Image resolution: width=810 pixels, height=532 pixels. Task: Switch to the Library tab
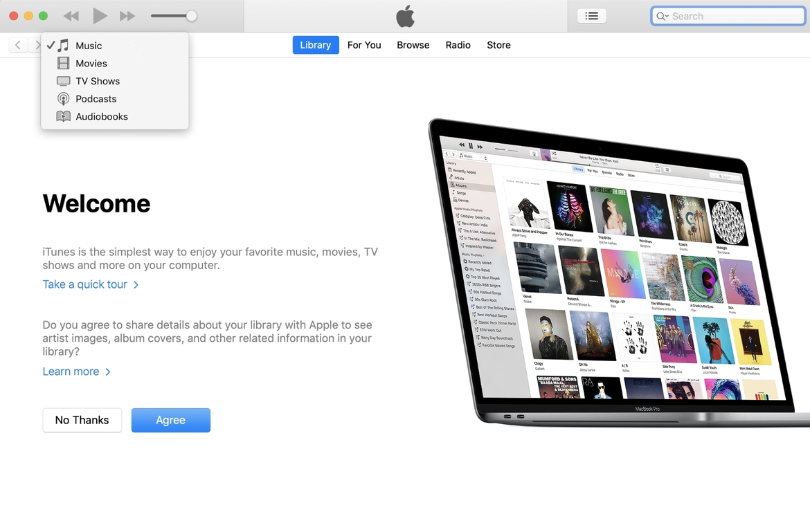(316, 45)
